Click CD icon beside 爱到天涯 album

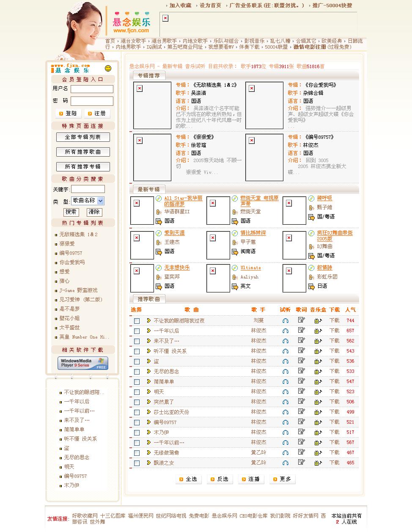click(159, 233)
